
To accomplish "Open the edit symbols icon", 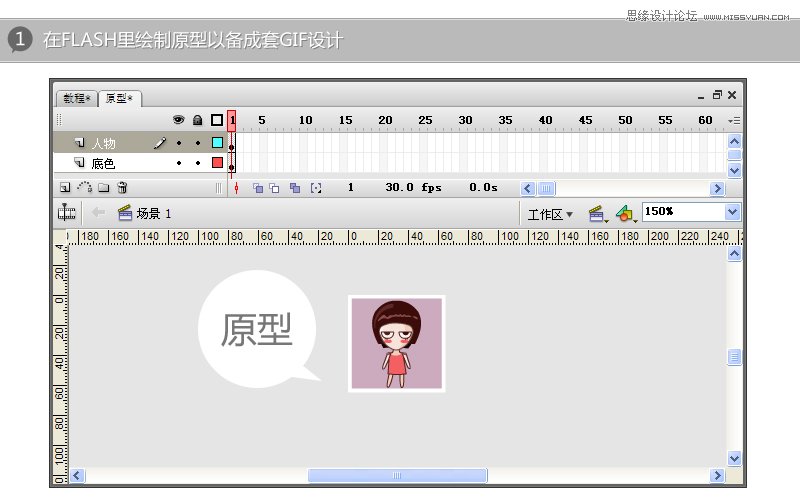I will point(625,213).
